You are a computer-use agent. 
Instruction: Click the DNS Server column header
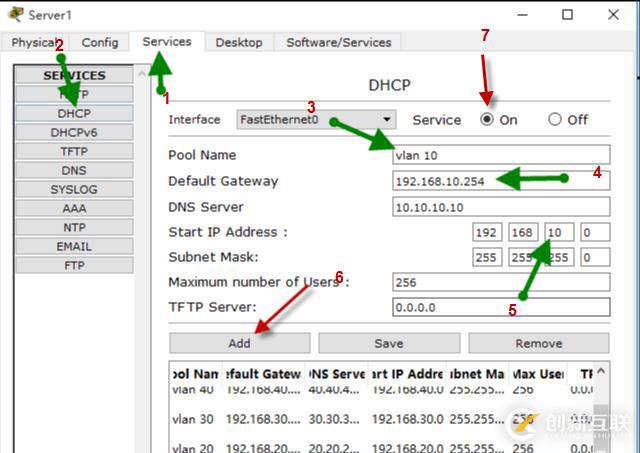pyautogui.click(x=337, y=374)
